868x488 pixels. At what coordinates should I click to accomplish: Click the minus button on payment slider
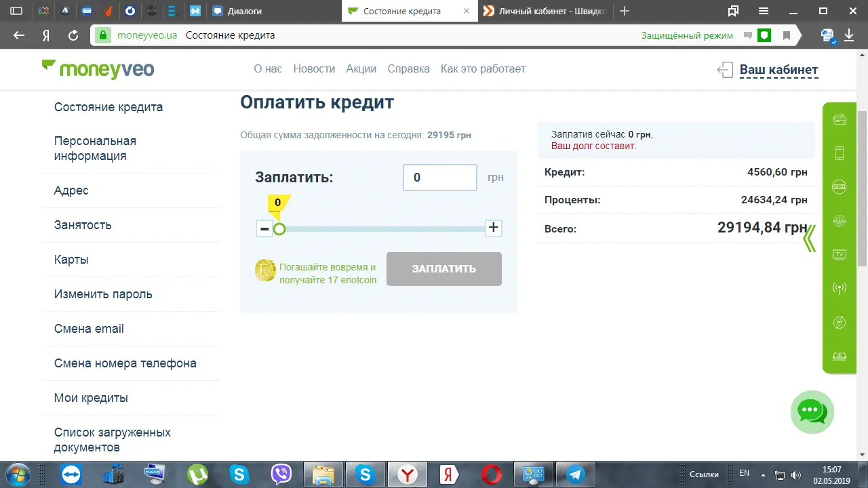[x=264, y=228]
